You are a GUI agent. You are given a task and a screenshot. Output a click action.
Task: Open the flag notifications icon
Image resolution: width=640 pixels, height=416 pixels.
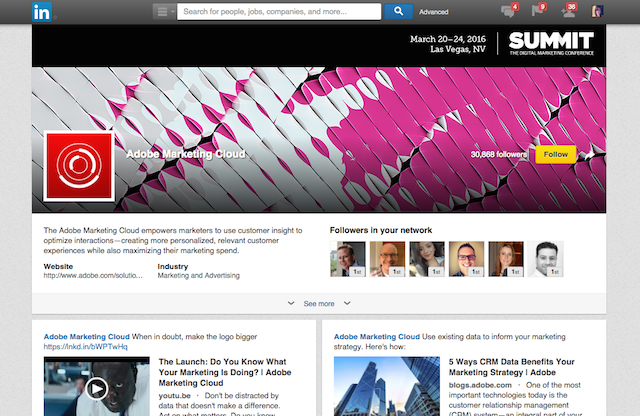point(538,10)
